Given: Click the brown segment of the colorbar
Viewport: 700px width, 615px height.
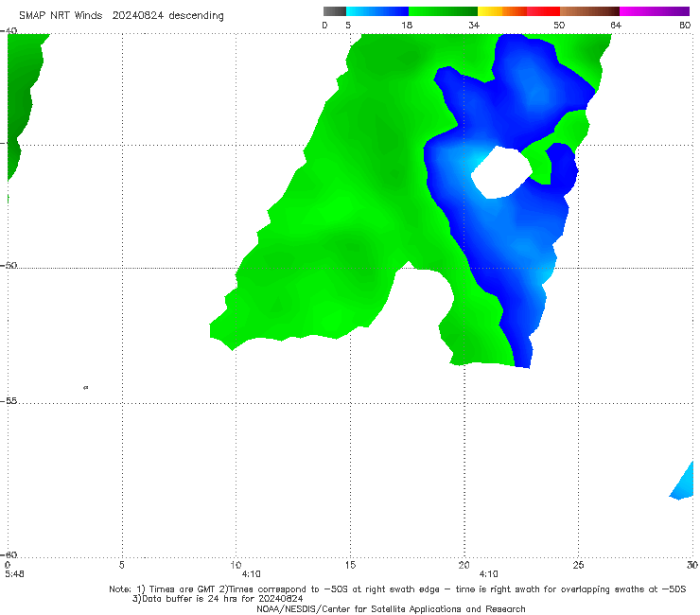Looking at the screenshot, I should coord(589,11).
